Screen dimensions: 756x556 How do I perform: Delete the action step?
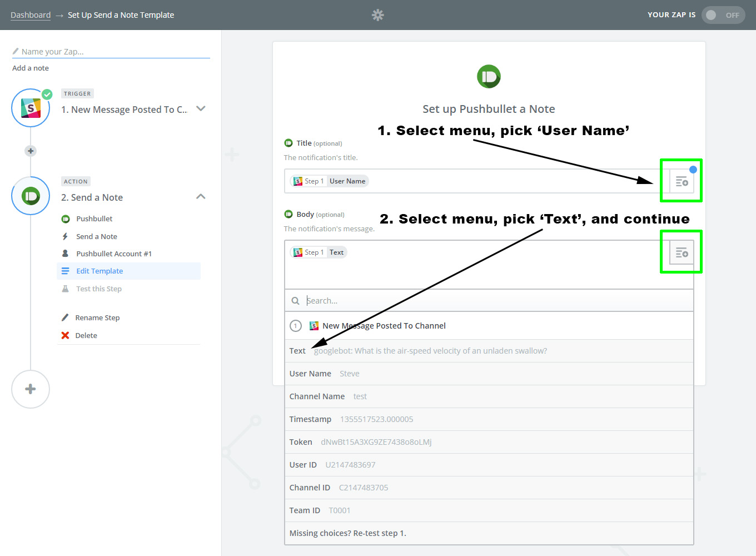[86, 336]
